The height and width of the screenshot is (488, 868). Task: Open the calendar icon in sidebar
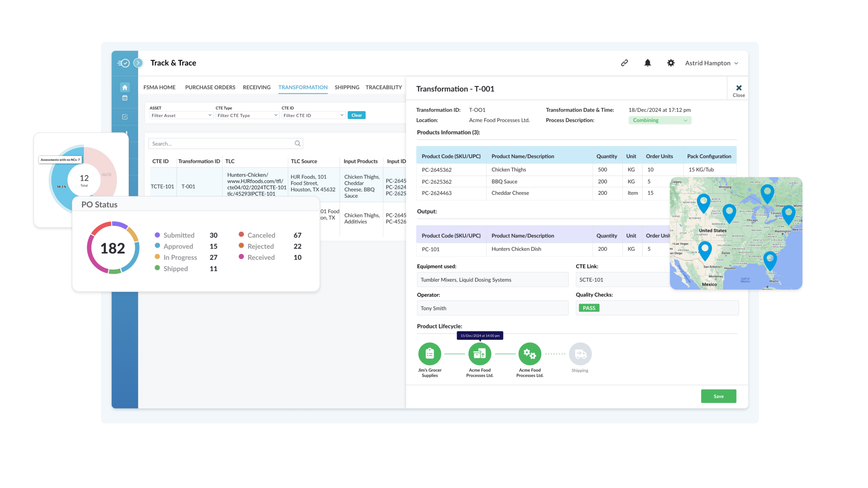(x=125, y=98)
